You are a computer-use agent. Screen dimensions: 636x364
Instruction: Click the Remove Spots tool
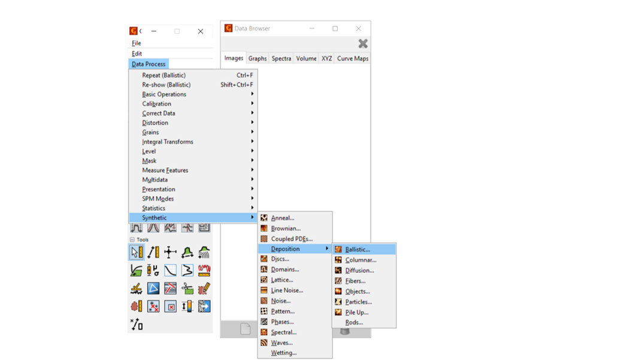pos(171,307)
